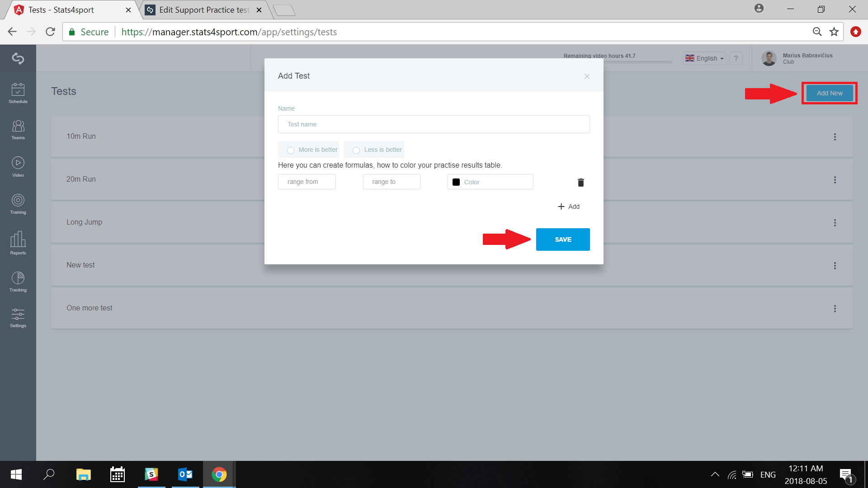Go to Video section in sidebar
The height and width of the screenshot is (488, 868).
(18, 167)
